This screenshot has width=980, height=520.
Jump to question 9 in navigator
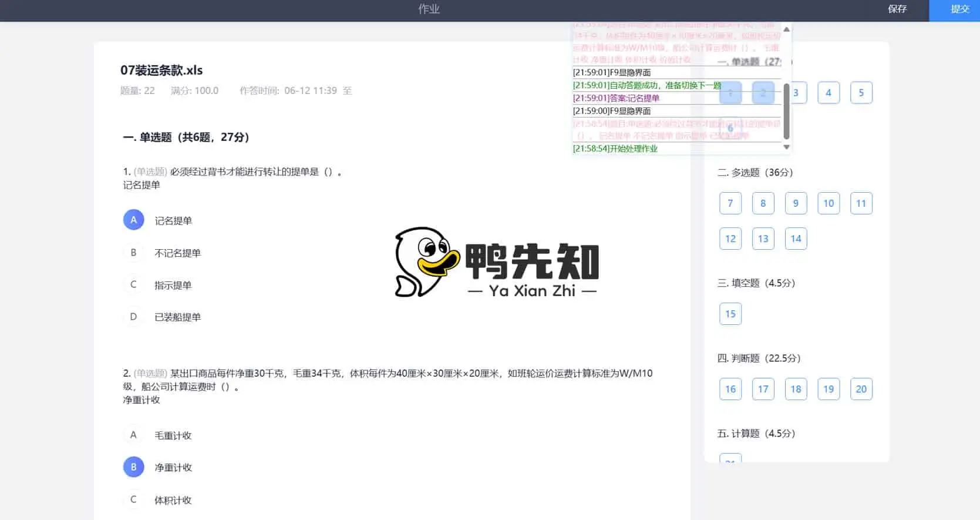[x=796, y=203]
